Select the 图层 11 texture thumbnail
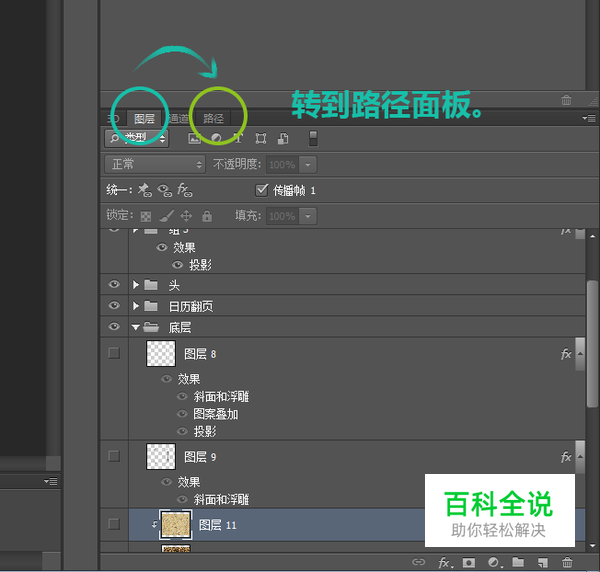600x572 pixels. (176, 525)
